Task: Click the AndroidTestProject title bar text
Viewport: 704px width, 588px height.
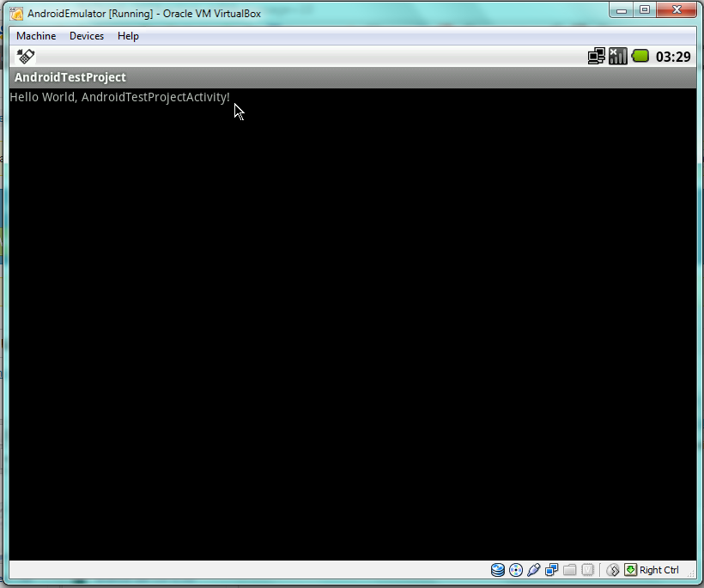Action: (x=70, y=77)
